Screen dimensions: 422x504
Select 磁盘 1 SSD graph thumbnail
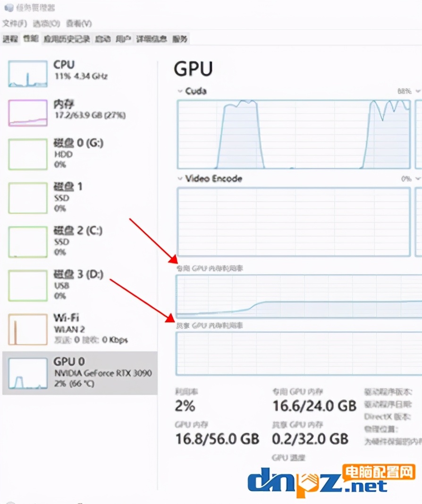pos(27,197)
